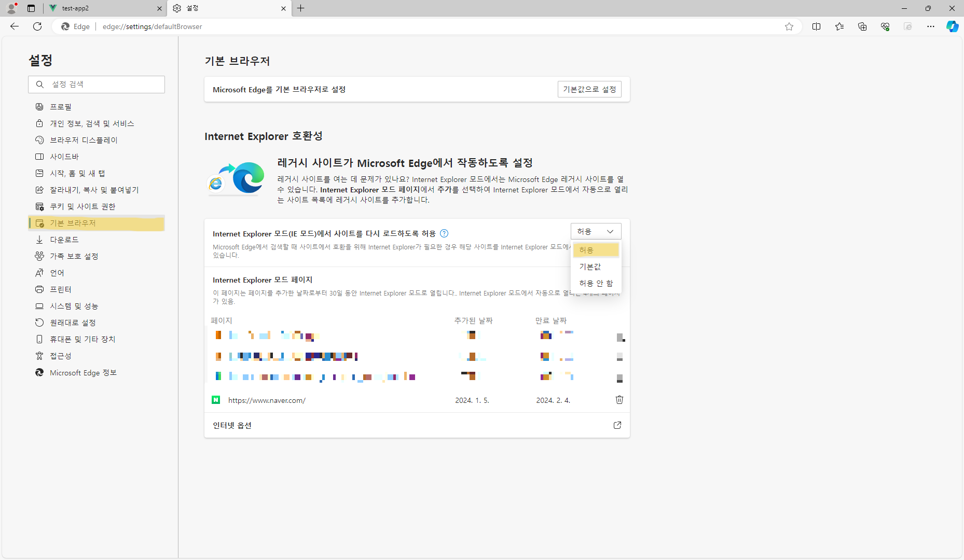Click the external link icon for 인터넷 옵션
The width and height of the screenshot is (964, 560).
pos(617,425)
